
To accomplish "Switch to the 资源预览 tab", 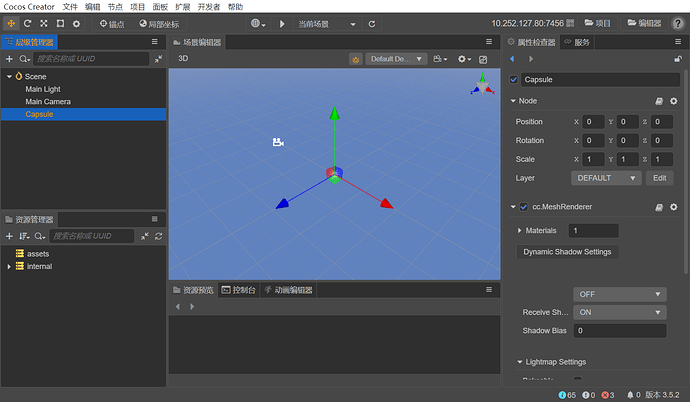I will coord(193,290).
